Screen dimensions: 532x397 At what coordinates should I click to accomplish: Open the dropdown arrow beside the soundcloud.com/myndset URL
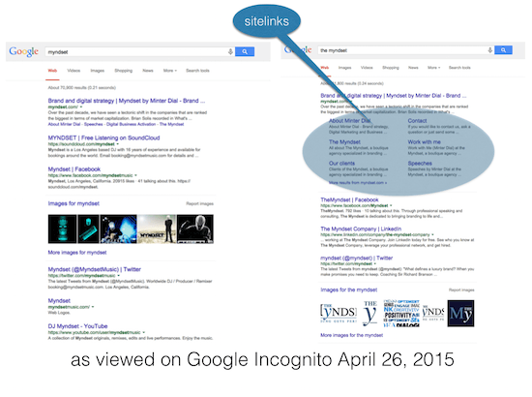pyautogui.click(x=118, y=144)
